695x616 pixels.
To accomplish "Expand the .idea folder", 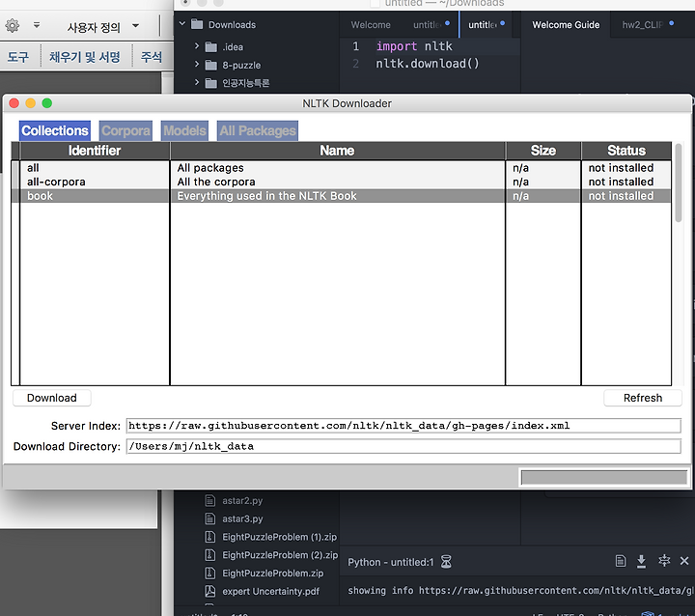I will (x=197, y=46).
